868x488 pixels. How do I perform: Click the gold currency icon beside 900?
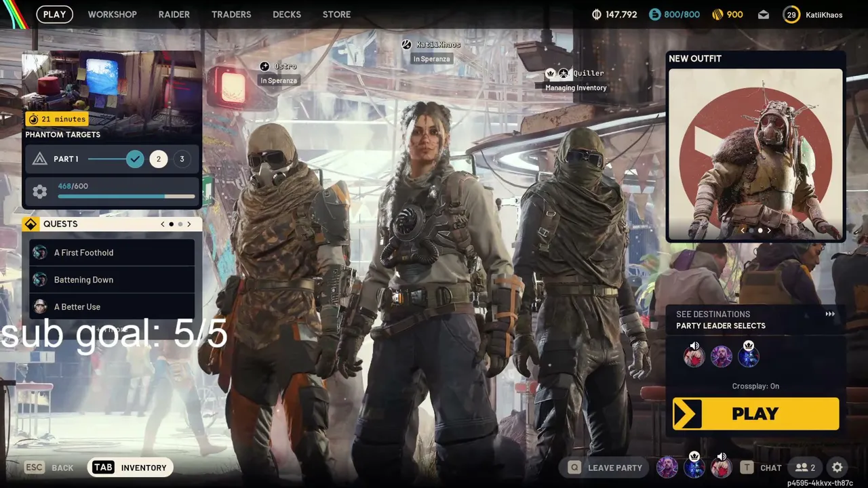717,14
